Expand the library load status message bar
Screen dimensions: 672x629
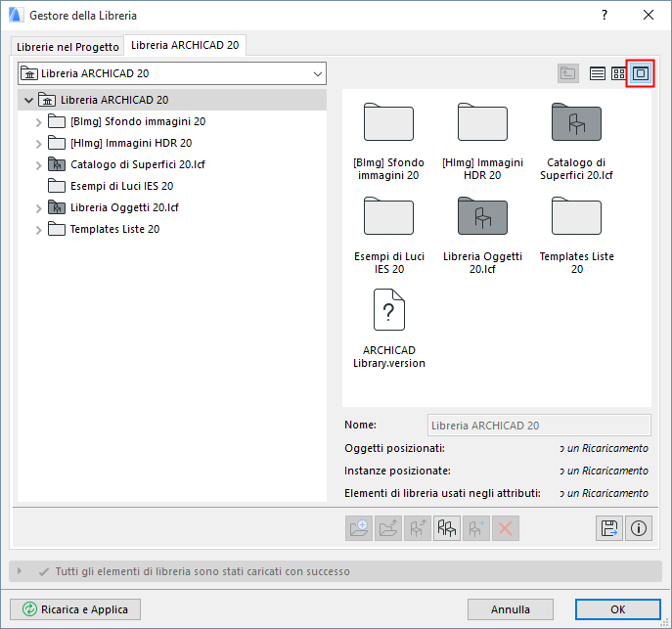(x=20, y=571)
